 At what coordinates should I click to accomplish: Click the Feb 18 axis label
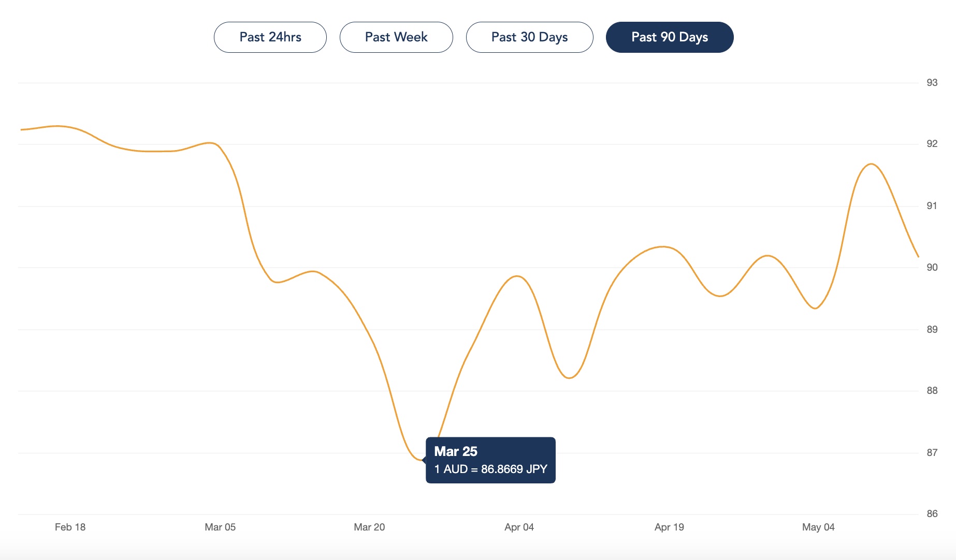point(70,527)
